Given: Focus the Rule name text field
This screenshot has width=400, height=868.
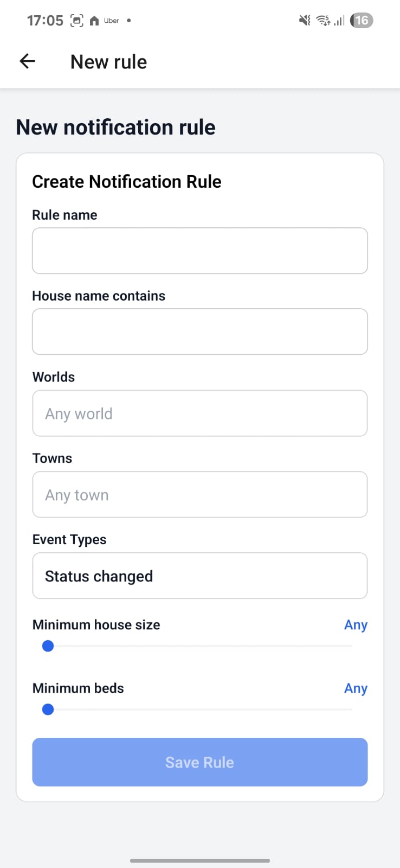Looking at the screenshot, I should click(x=200, y=251).
